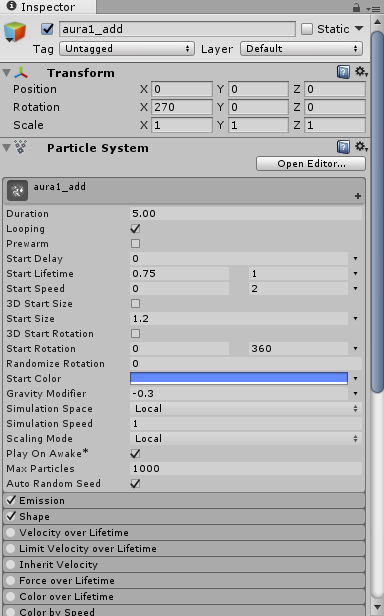Click the GameObject cube icon
Viewport: 384px width, 616px height.
pos(15,32)
